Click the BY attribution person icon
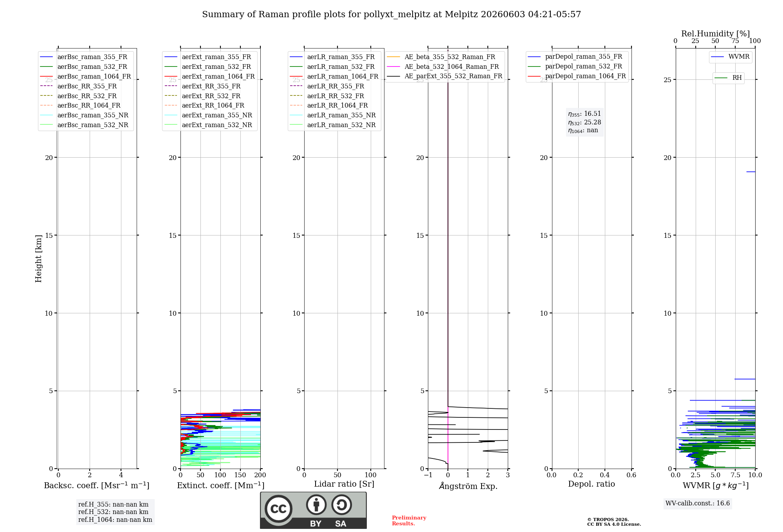The height and width of the screenshot is (532, 783). (x=316, y=505)
